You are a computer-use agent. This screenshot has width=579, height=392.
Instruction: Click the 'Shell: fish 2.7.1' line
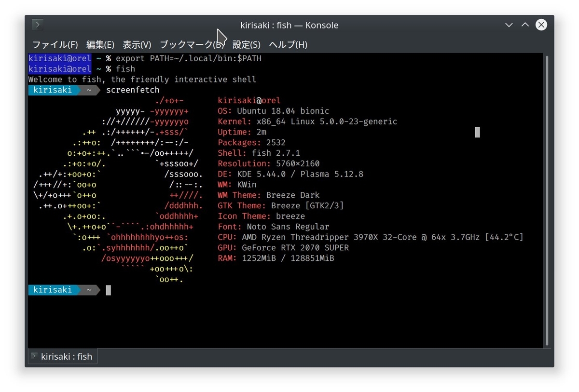[259, 153]
